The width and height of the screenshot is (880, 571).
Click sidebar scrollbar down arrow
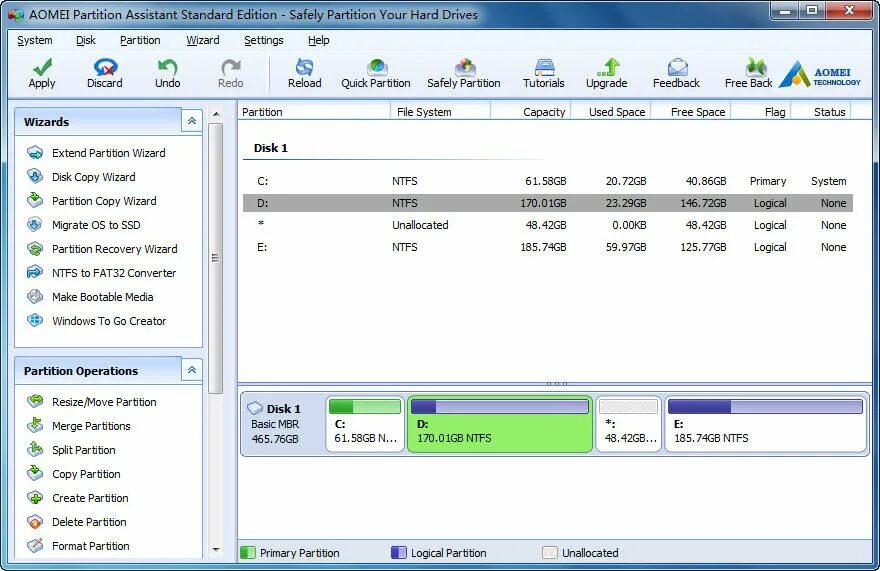(x=216, y=550)
